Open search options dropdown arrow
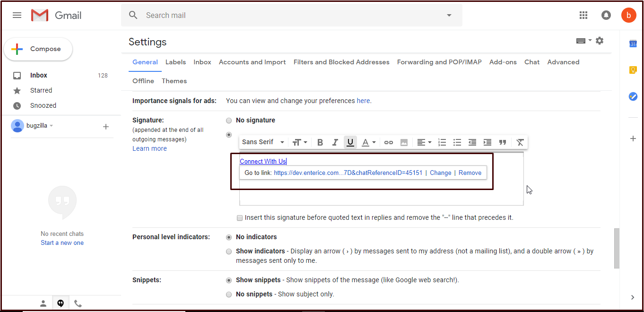This screenshot has height=312, width=644. pos(449,16)
